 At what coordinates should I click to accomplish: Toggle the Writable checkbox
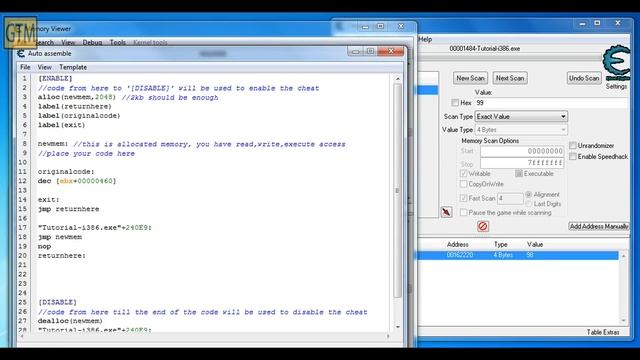[x=463, y=173]
